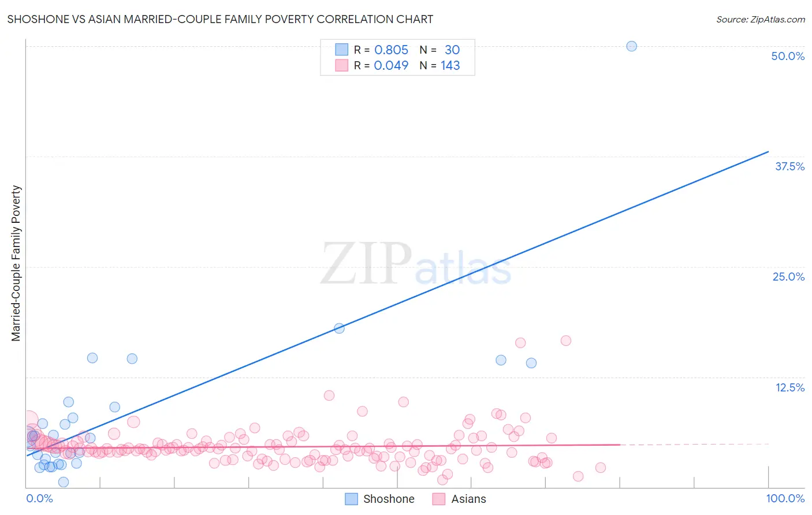812x515 pixels.
Task: Click the ZIPatlas watermark in chart center
Action: pyautogui.click(x=416, y=264)
